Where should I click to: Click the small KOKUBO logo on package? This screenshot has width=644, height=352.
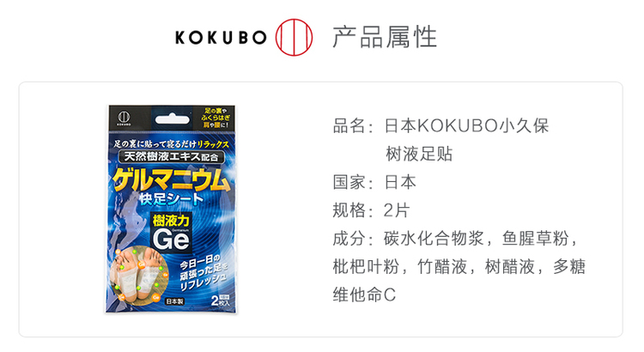click(124, 118)
